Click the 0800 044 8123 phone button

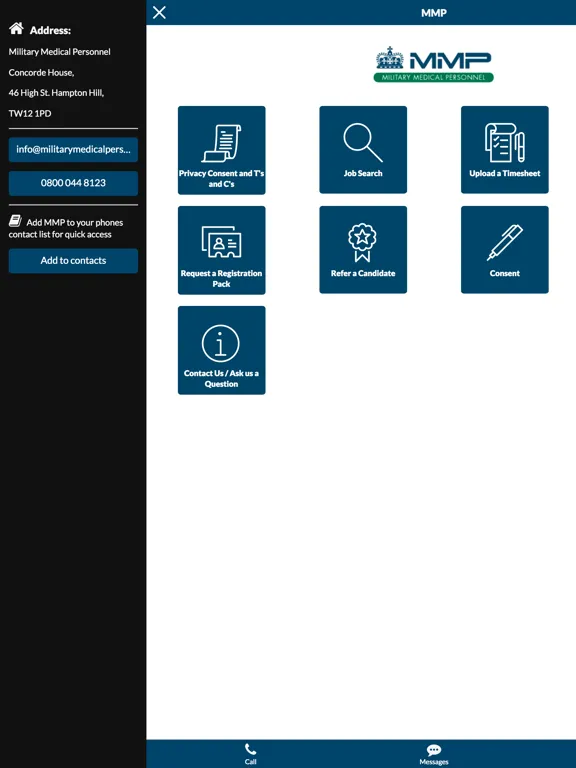[73, 183]
